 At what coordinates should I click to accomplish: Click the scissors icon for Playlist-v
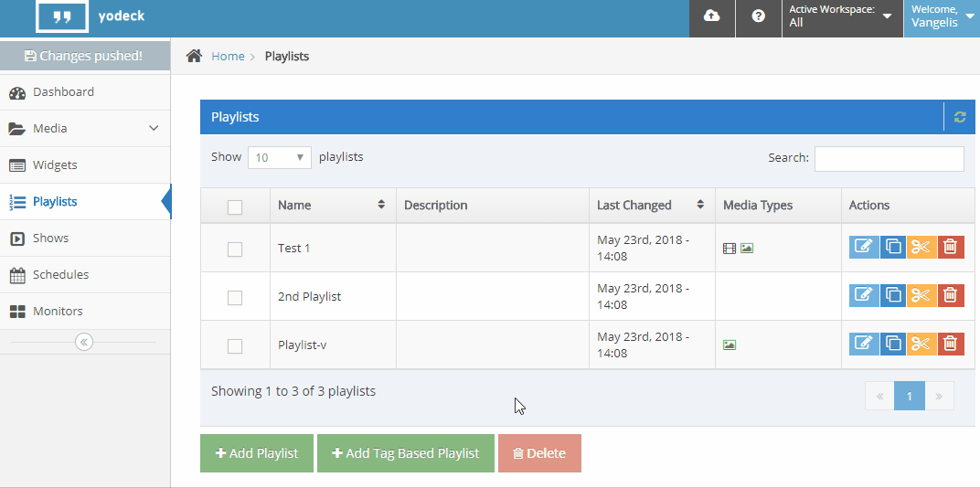pyautogui.click(x=921, y=344)
